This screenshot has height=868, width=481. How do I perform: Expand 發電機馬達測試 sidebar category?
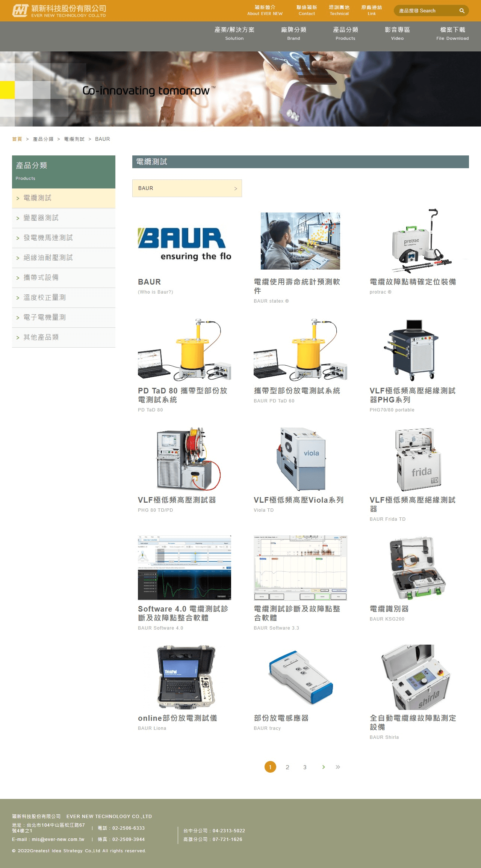pyautogui.click(x=64, y=238)
